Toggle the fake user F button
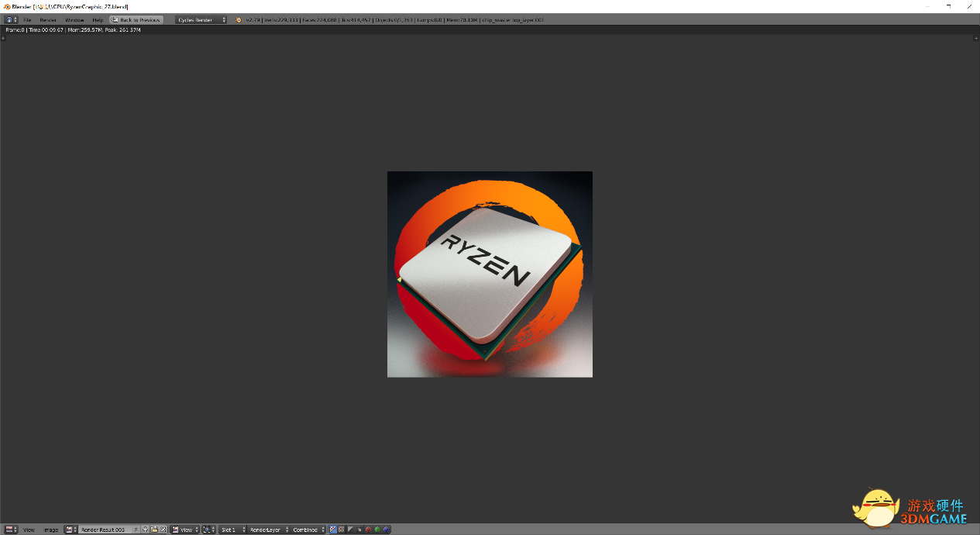Screen dimensions: 980x535 coord(136,530)
